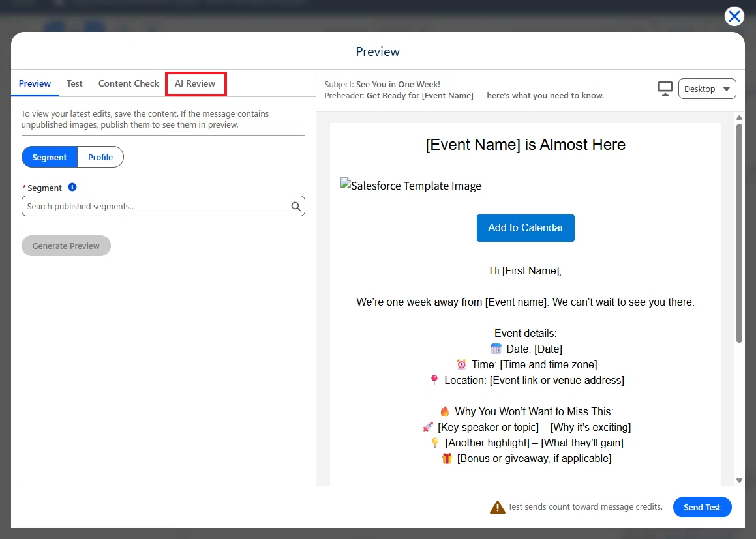The width and height of the screenshot is (756, 539).
Task: Open the AI Review tab
Action: tap(195, 83)
